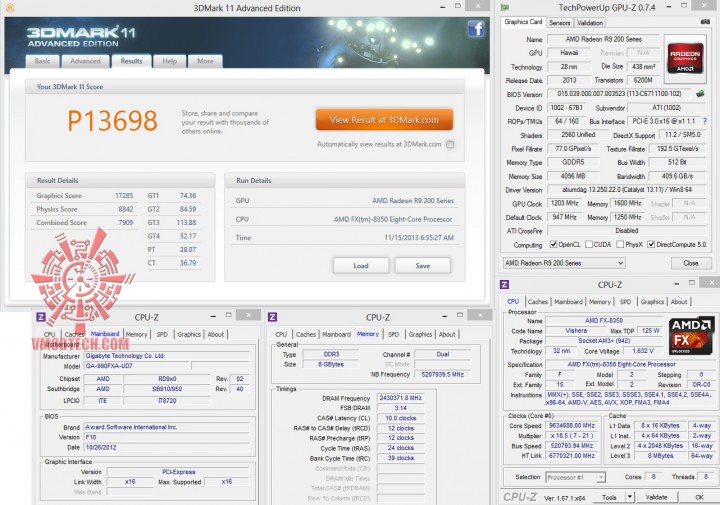
Task: Click the Combined Score value 7909
Action: coord(126,222)
